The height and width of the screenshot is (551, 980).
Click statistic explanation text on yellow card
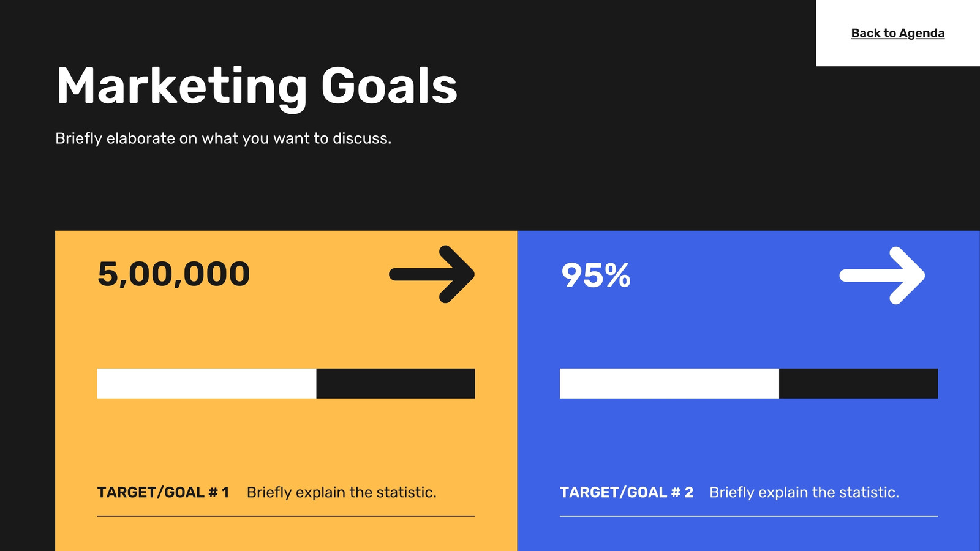point(341,492)
